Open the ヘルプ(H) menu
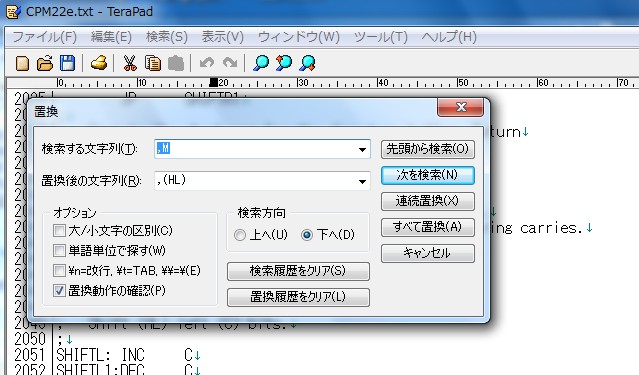The height and width of the screenshot is (375, 639). click(449, 37)
